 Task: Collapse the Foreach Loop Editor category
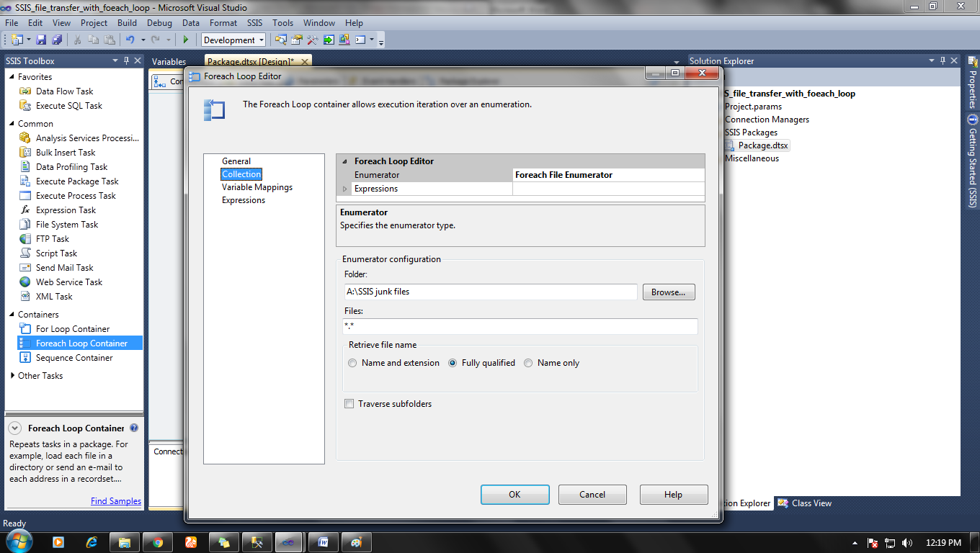pos(344,161)
